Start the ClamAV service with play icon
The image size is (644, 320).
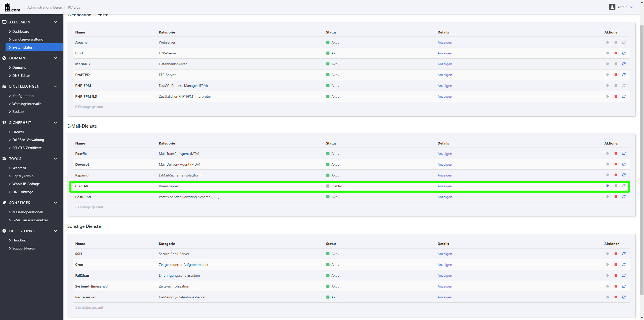pyautogui.click(x=608, y=186)
